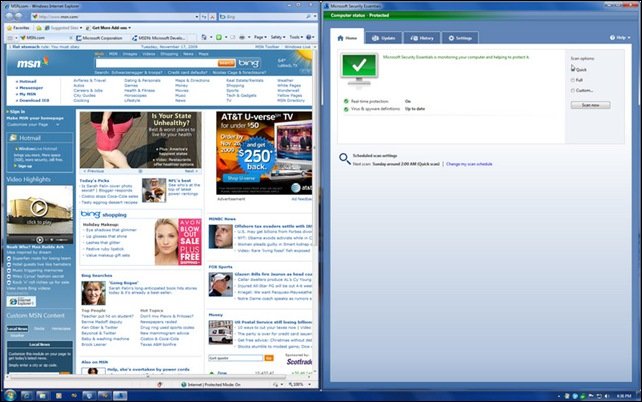Click the IE Feeds toolbar icon
The height and width of the screenshot is (402, 642).
pos(219,37)
